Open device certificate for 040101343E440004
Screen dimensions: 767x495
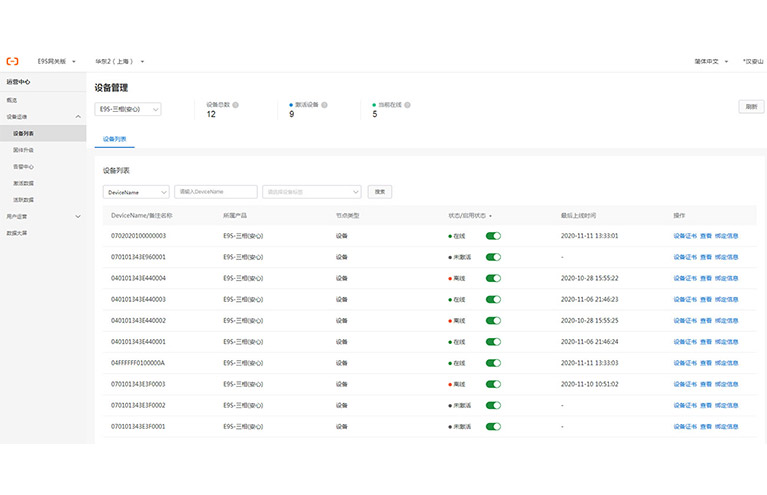685,278
